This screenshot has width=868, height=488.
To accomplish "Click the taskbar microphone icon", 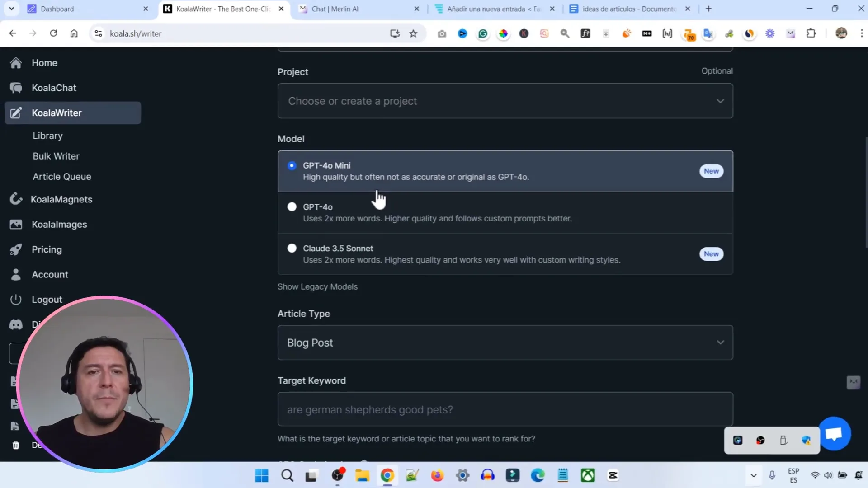I will (772, 475).
